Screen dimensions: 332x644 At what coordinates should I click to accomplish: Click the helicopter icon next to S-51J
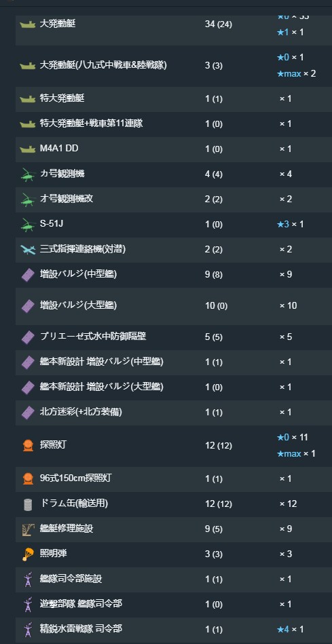[28, 224]
